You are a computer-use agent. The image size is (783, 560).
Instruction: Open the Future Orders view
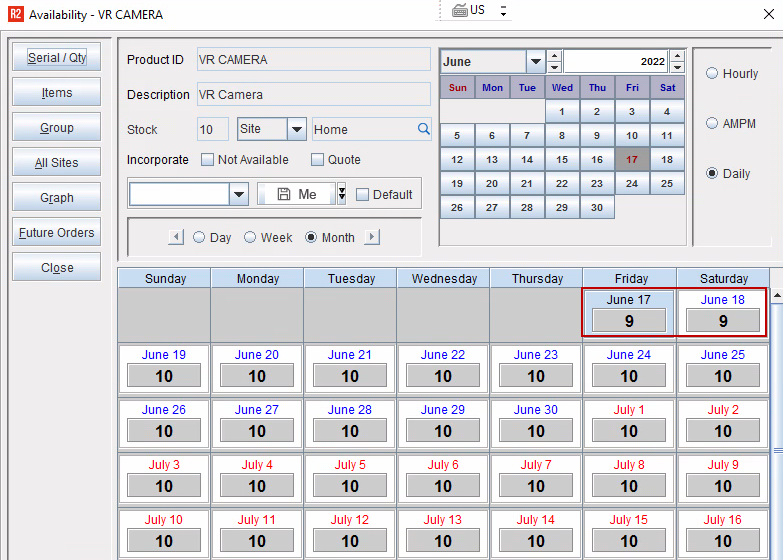57,233
